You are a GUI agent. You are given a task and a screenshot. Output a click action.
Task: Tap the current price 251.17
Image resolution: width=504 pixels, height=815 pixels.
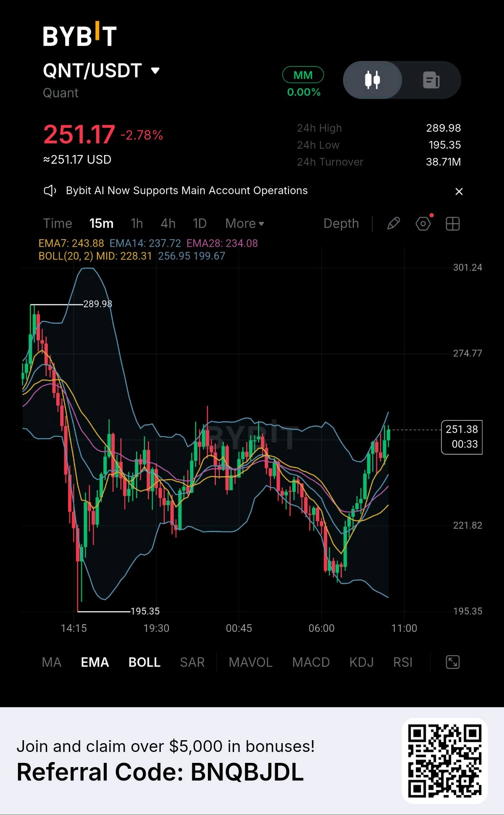tap(79, 135)
